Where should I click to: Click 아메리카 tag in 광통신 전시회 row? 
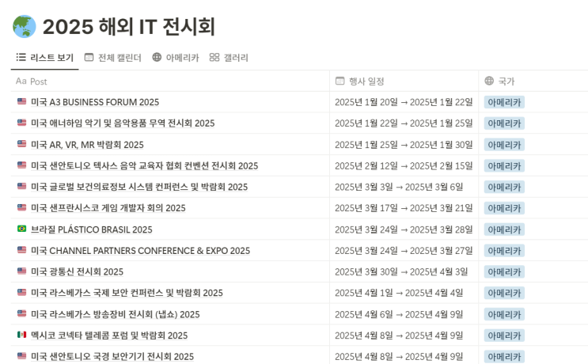click(504, 271)
